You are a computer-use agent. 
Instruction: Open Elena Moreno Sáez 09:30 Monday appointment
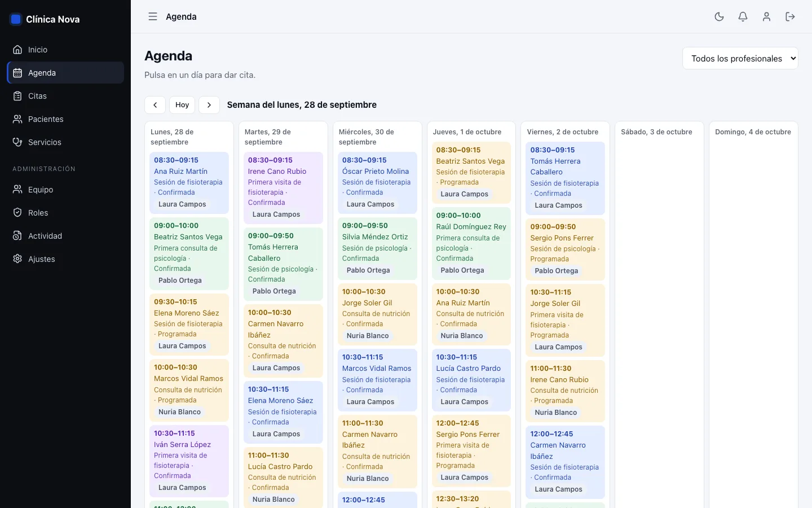[189, 324]
